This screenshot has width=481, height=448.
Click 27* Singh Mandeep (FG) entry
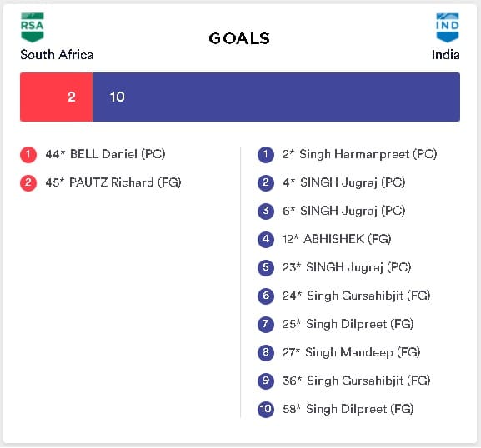(351, 352)
